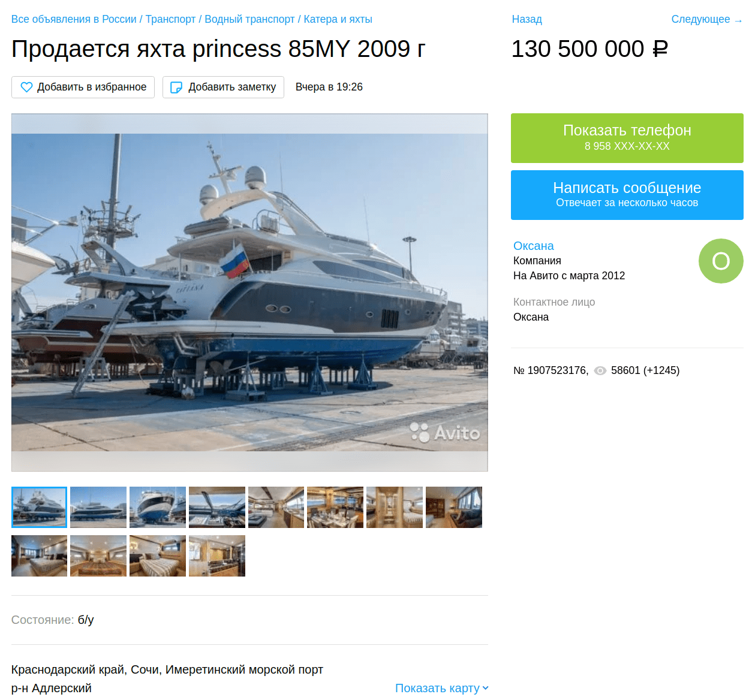Go back using Назад link
The height and width of the screenshot is (700, 752).
(x=527, y=19)
